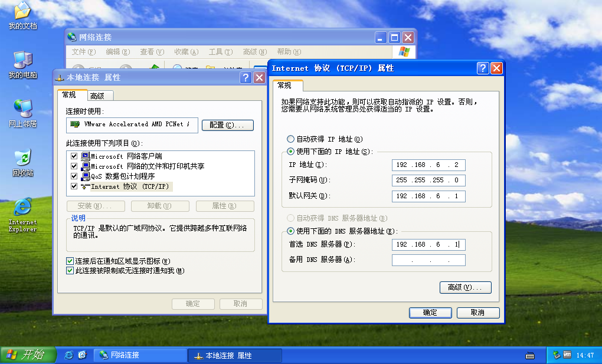Select the 回收站 desktop icon
Screen dimensions: 602x364
point(22,162)
